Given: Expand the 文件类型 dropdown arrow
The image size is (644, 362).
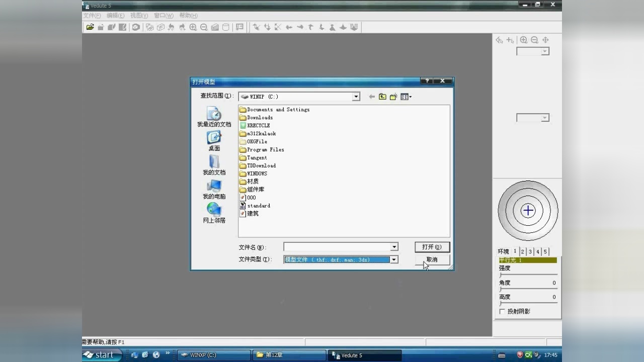Looking at the screenshot, I should coord(394,259).
